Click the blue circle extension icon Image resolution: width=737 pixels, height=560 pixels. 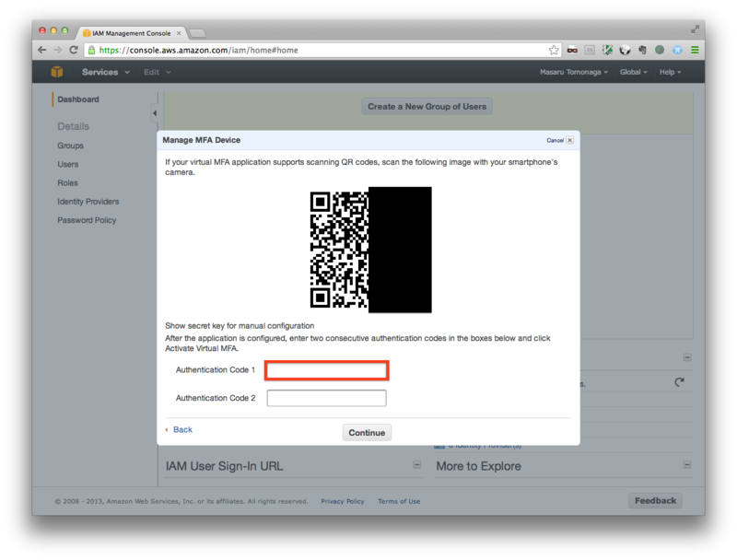coord(677,50)
